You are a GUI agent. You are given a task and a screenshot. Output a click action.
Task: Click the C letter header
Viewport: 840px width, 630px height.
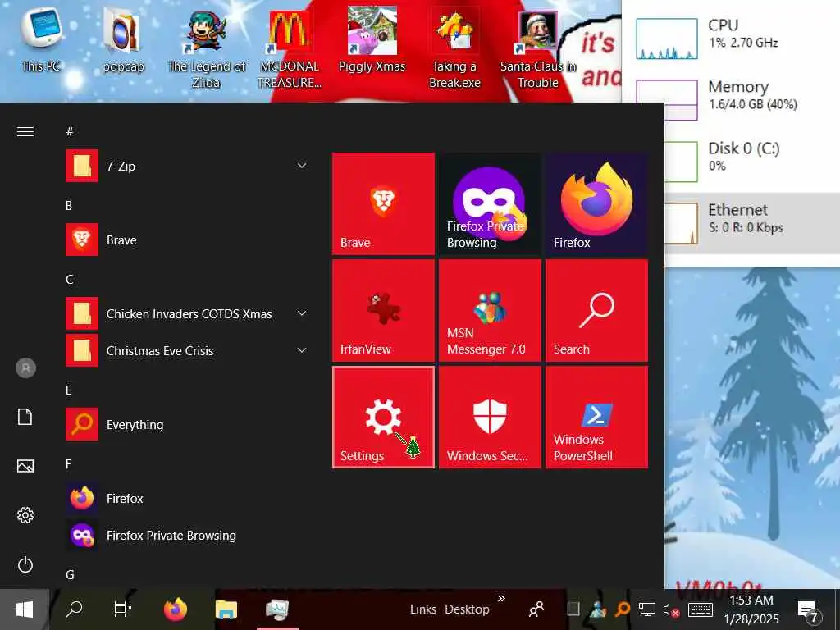[70, 279]
